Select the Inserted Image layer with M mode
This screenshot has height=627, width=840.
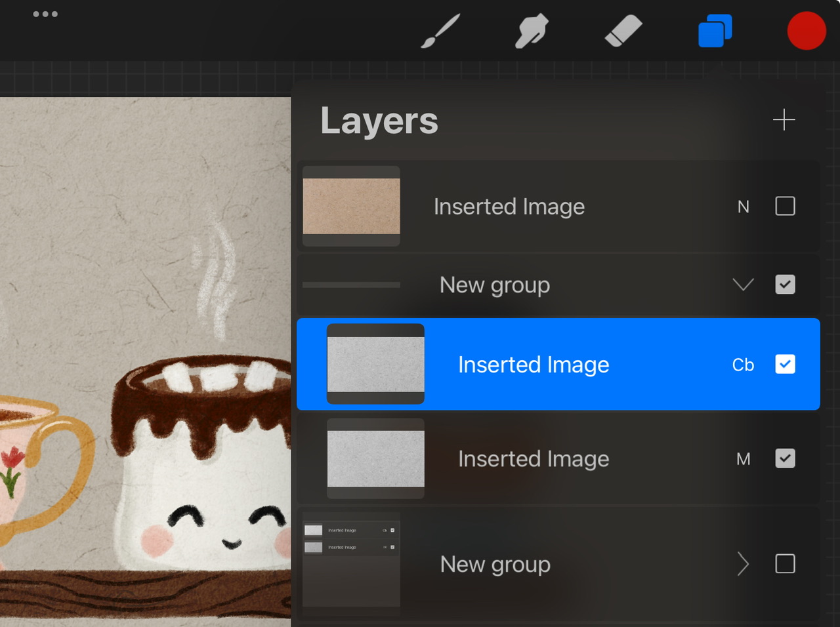[x=533, y=459]
